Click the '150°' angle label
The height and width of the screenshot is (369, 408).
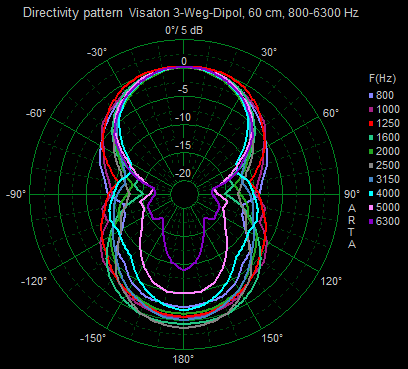pos(272,338)
